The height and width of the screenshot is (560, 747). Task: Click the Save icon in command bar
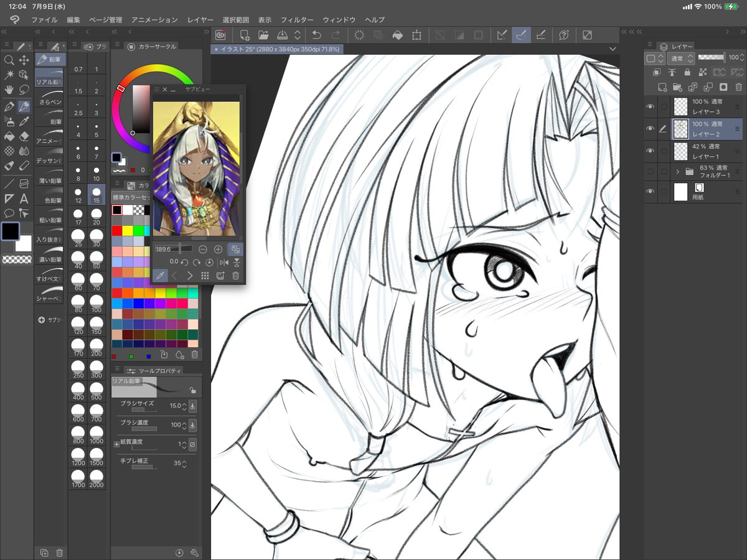282,35
